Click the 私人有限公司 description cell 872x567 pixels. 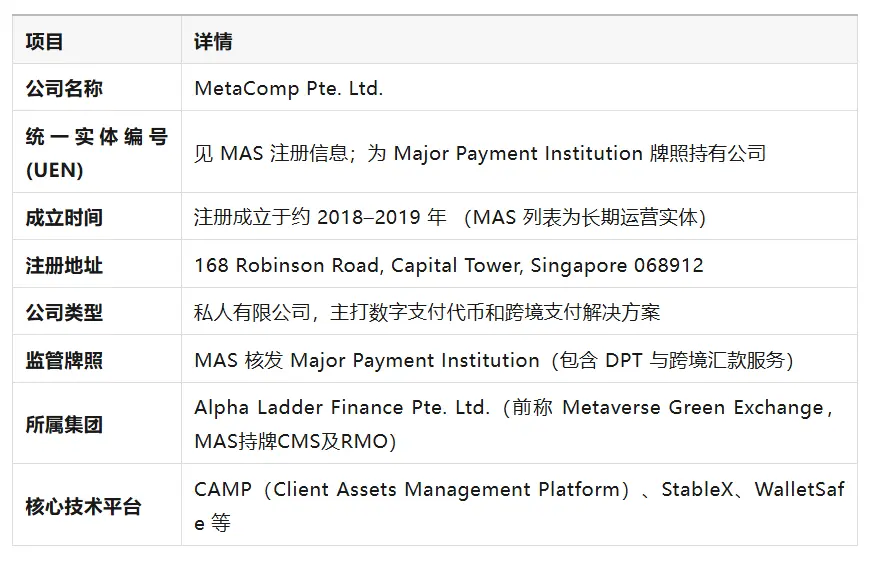(519, 312)
